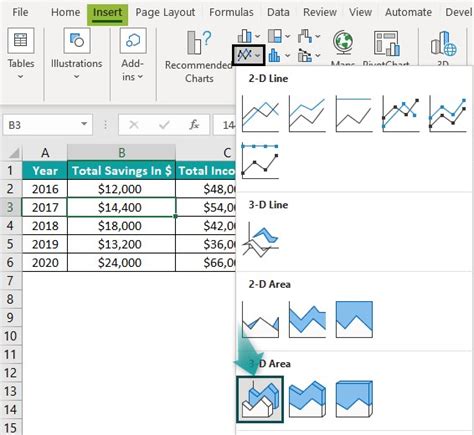Open the Tables dropdown

click(21, 53)
